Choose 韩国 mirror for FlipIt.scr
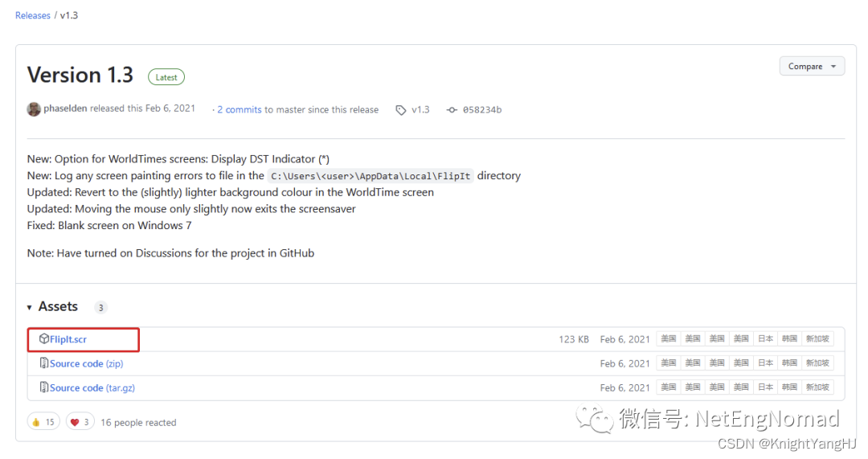This screenshot has width=868, height=459. (x=789, y=339)
